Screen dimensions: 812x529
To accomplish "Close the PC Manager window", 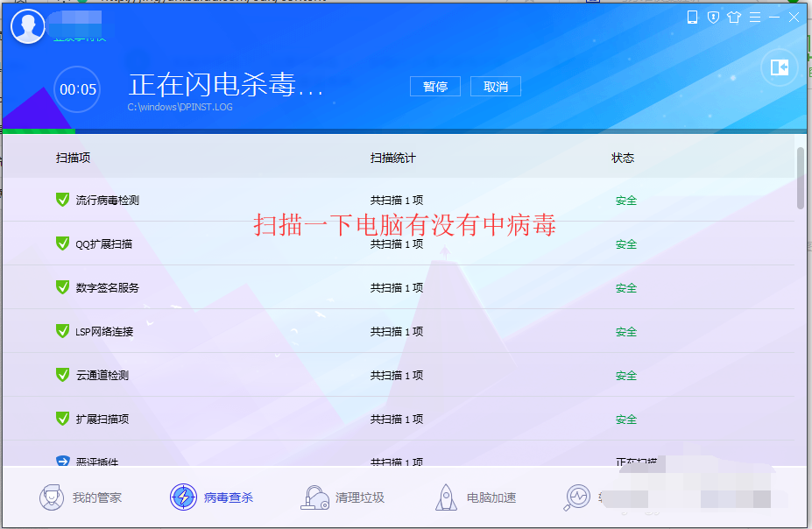I will point(794,18).
